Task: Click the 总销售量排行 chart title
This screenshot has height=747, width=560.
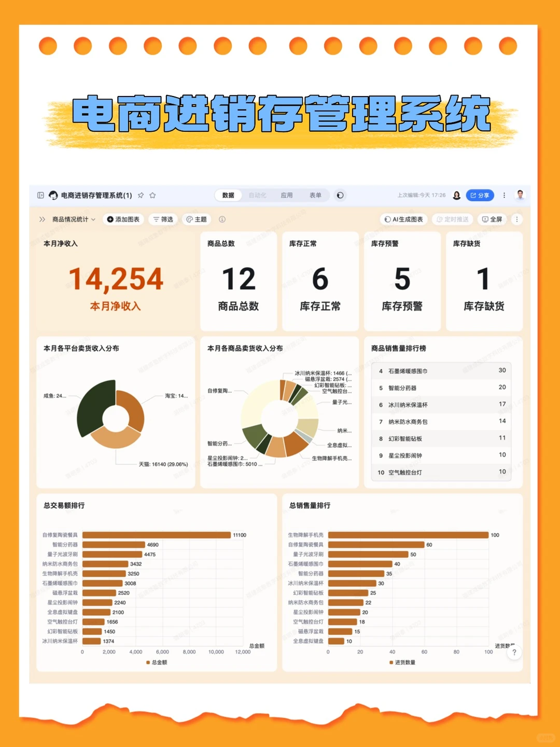Action: [x=310, y=505]
